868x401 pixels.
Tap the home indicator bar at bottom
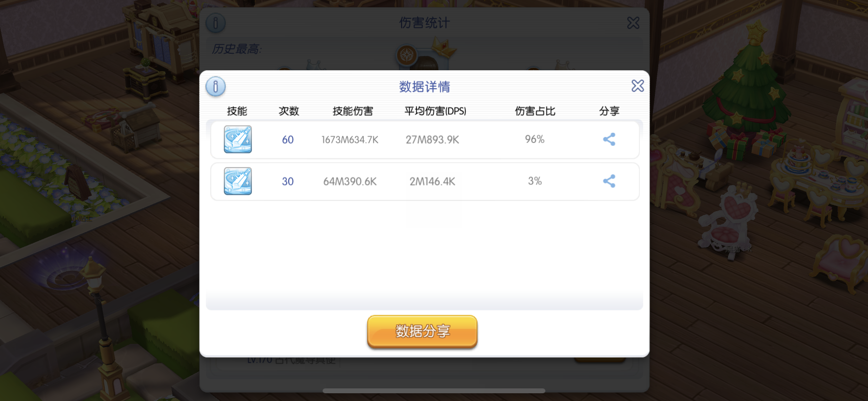click(x=434, y=391)
